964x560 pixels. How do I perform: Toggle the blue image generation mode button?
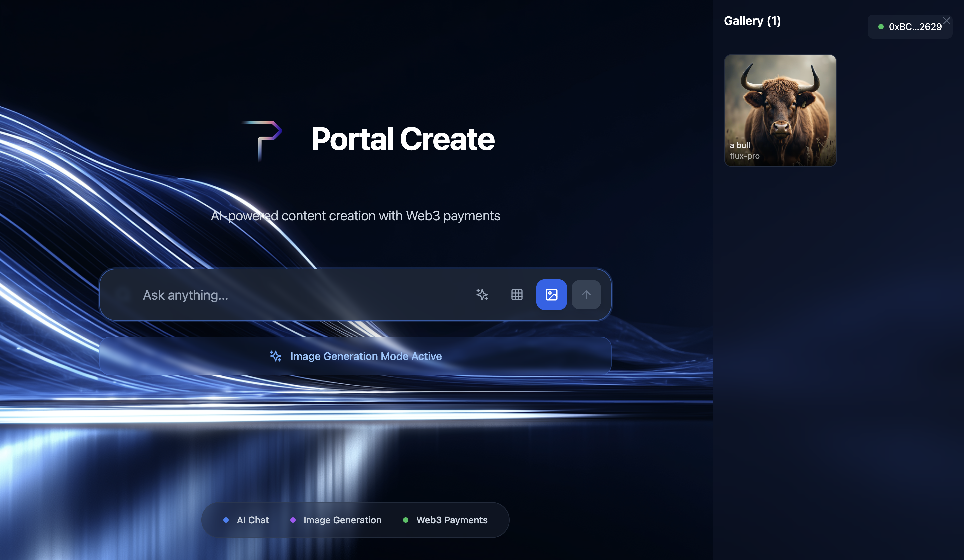tap(551, 295)
